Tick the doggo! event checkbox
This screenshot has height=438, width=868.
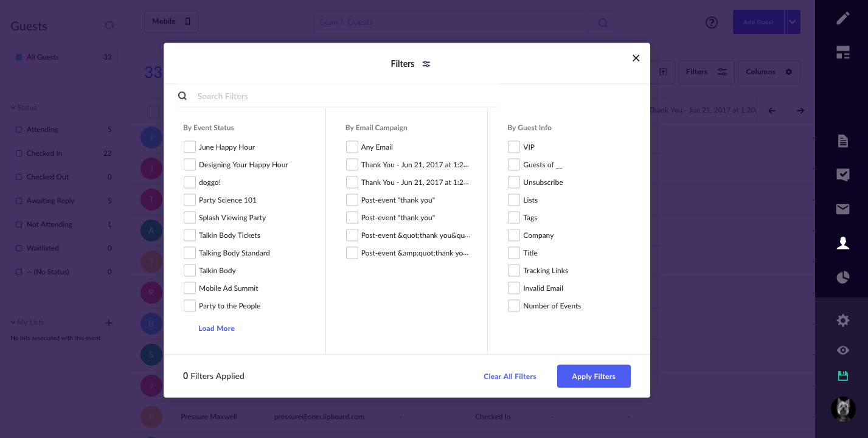(x=190, y=182)
